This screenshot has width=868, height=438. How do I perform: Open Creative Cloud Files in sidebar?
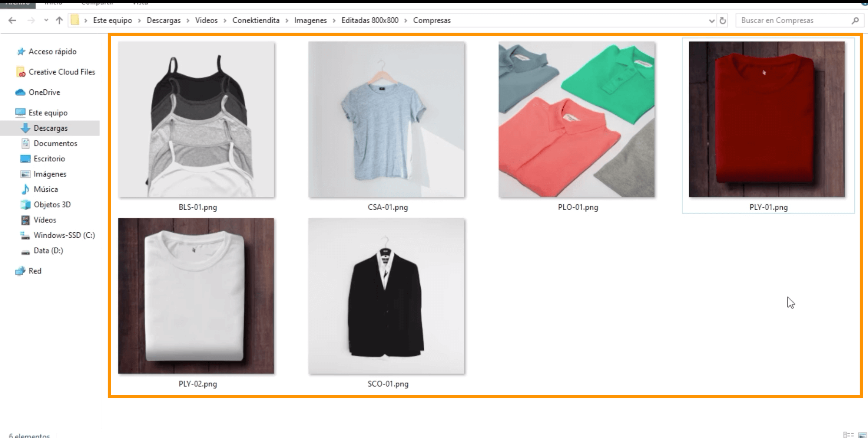pos(62,72)
